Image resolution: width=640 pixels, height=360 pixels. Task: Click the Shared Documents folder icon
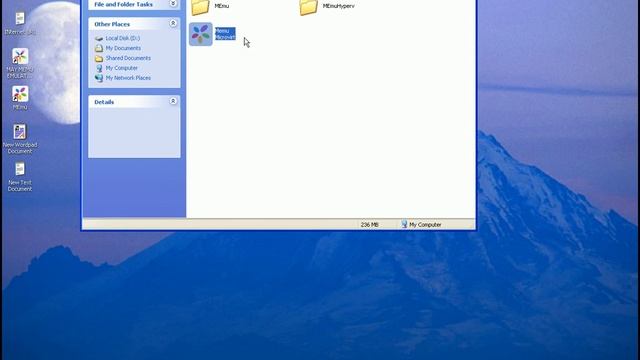[x=99, y=58]
